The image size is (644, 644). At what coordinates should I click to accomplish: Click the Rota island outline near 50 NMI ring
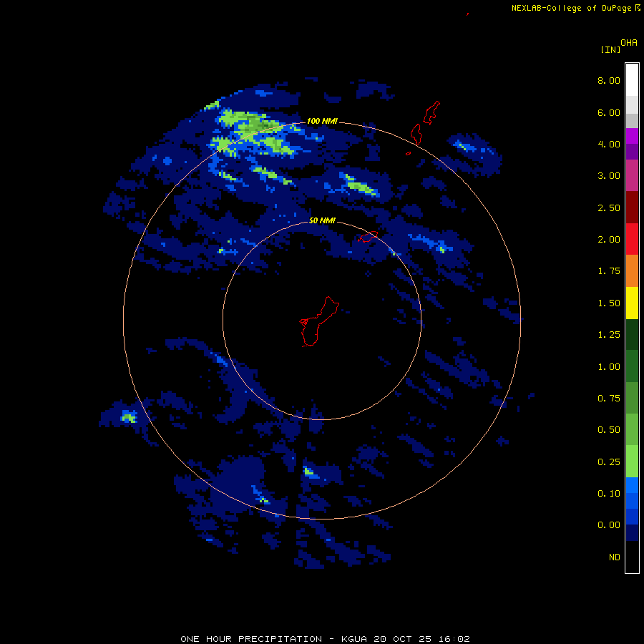pos(368,237)
